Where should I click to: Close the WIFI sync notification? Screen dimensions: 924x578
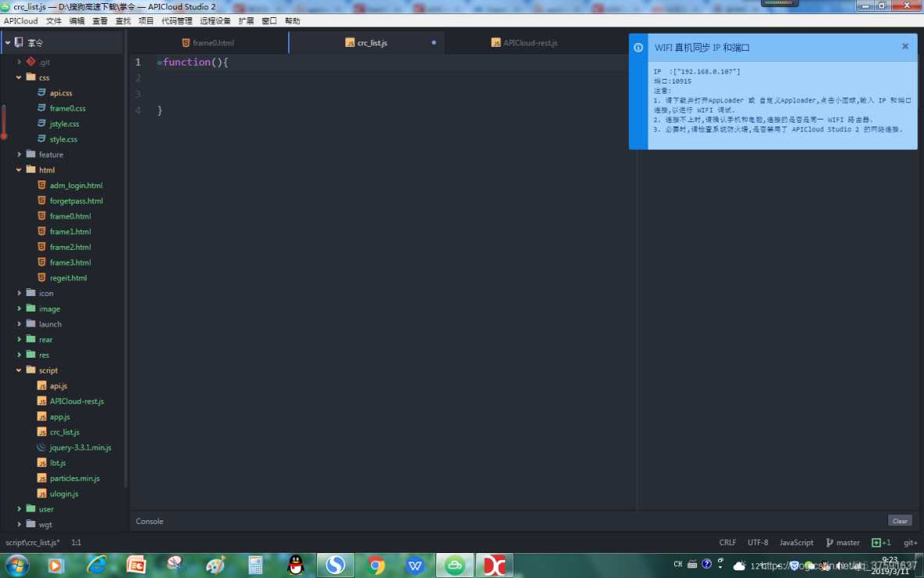(905, 47)
